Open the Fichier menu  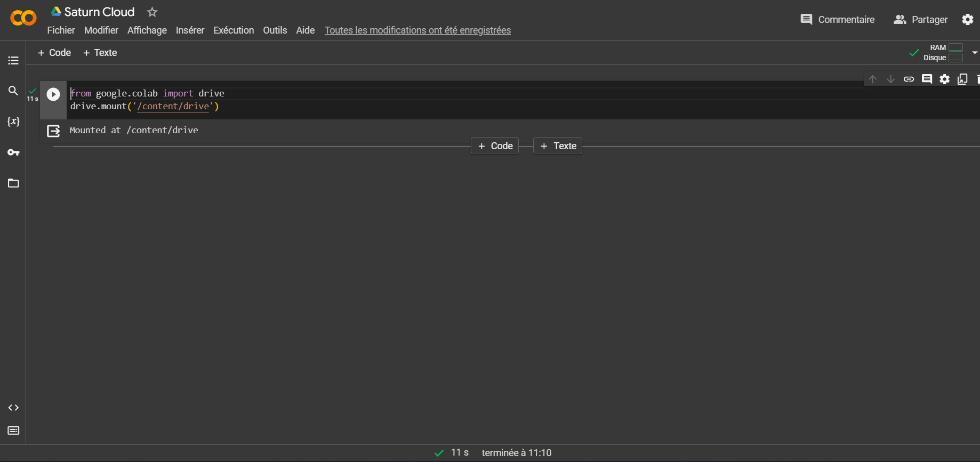point(61,30)
